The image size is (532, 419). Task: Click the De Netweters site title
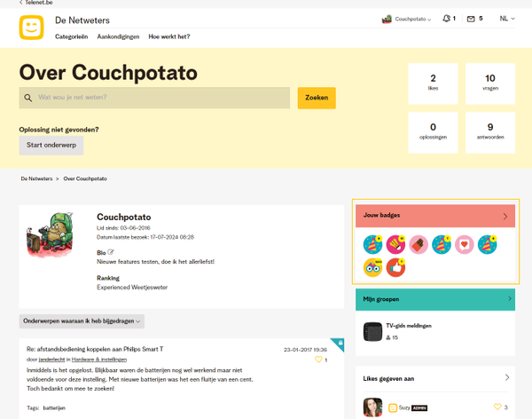(82, 20)
